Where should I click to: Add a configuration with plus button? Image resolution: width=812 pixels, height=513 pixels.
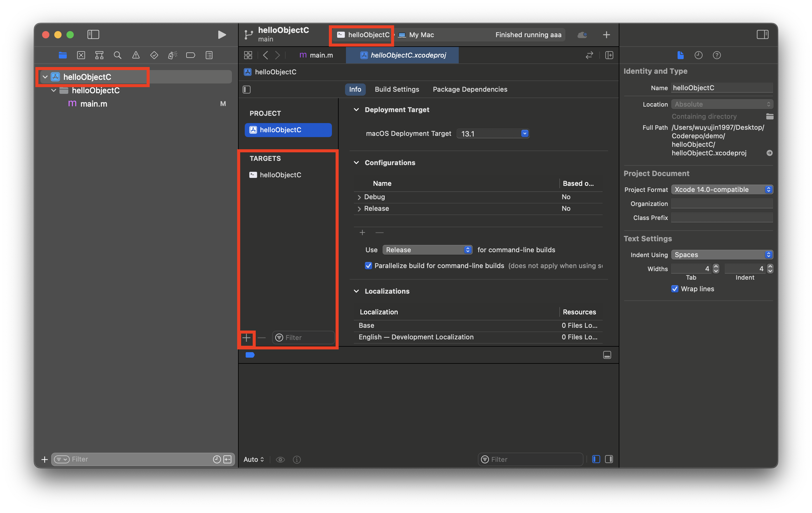tap(362, 232)
